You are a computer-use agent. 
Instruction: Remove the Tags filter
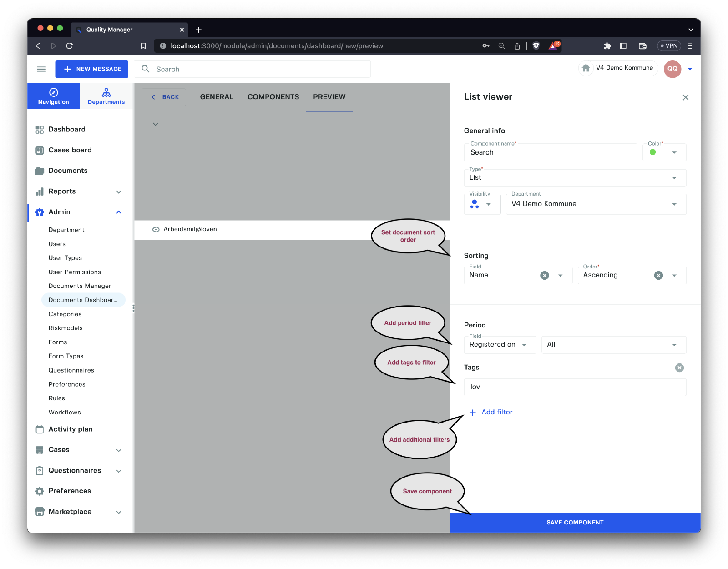coord(679,368)
